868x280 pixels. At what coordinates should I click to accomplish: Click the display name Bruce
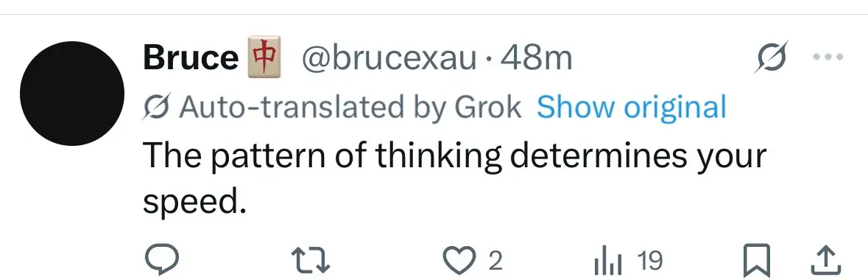pos(191,57)
